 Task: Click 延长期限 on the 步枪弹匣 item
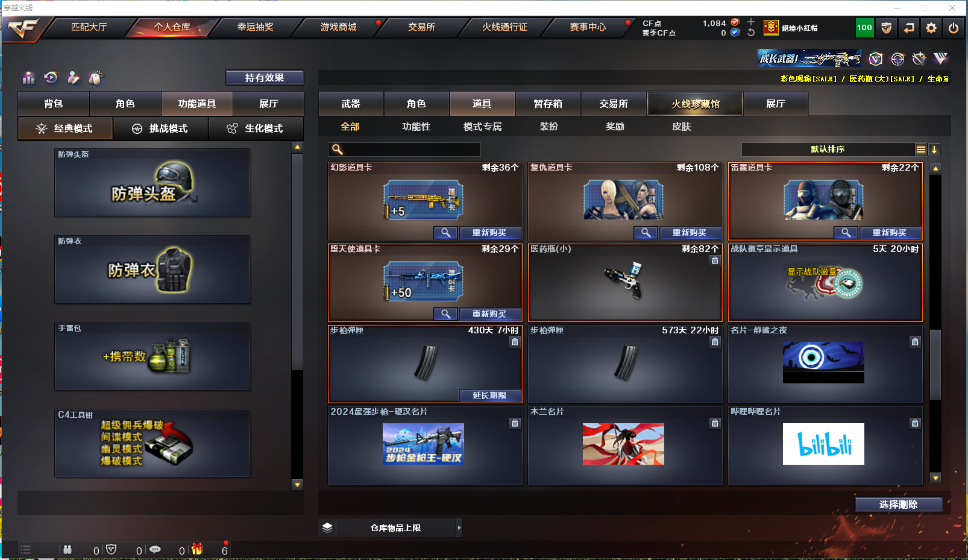point(490,395)
